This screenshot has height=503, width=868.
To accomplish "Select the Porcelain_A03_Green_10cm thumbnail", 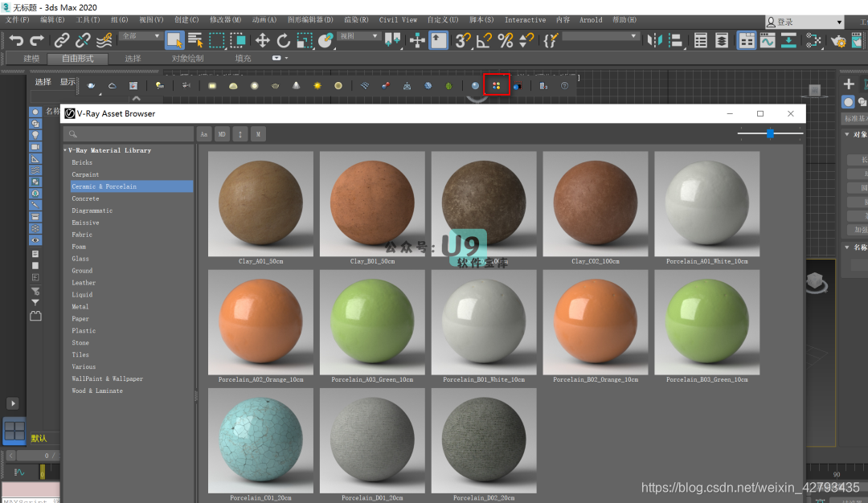I will (x=373, y=322).
